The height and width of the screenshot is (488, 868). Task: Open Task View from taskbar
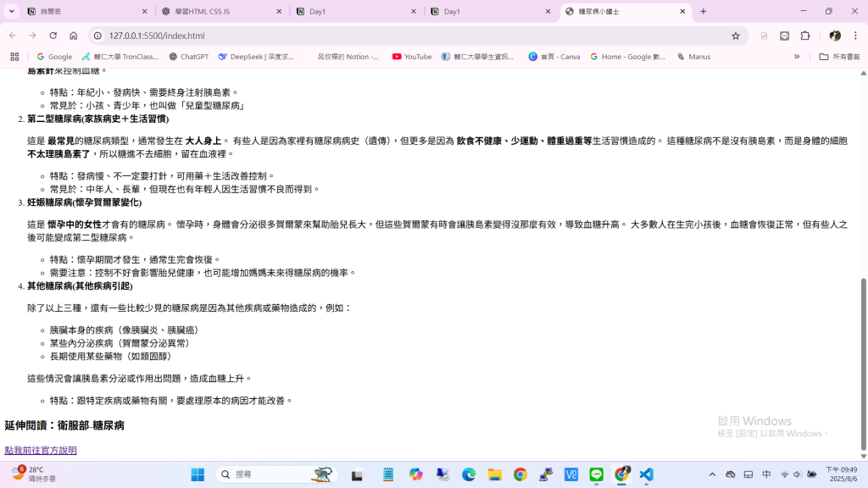tap(357, 474)
